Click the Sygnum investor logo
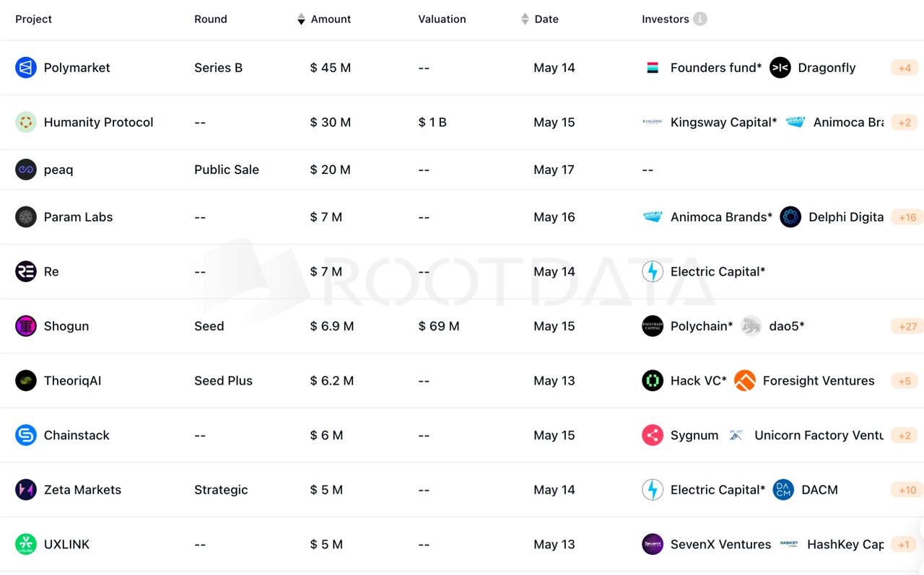 click(653, 435)
